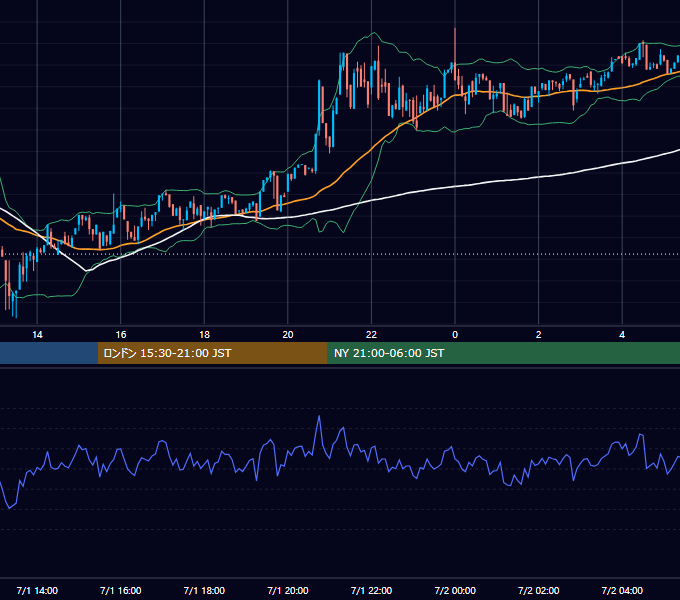This screenshot has height=600, width=680.
Task: Click the 7/1 14:00 date label
Action: pos(37,591)
